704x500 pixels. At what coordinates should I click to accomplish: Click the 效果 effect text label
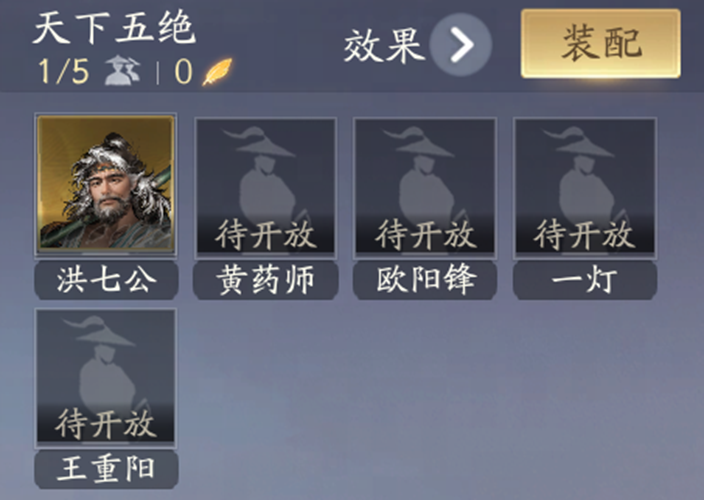(384, 45)
